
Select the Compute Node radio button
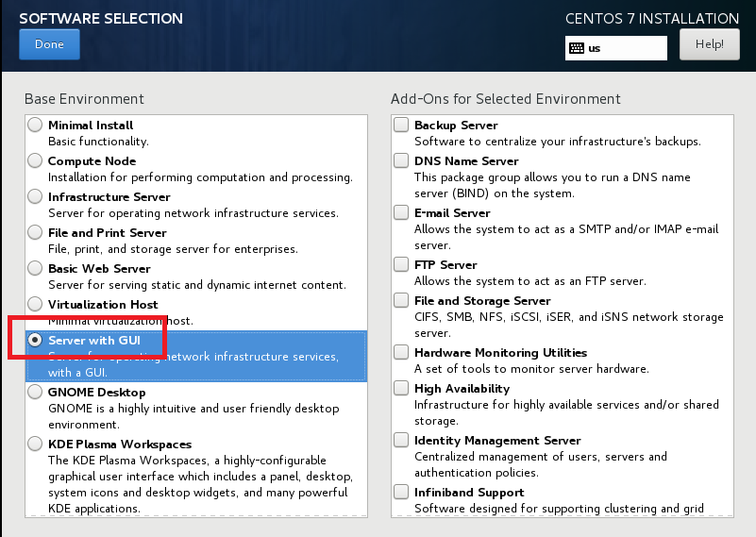[x=35, y=160]
